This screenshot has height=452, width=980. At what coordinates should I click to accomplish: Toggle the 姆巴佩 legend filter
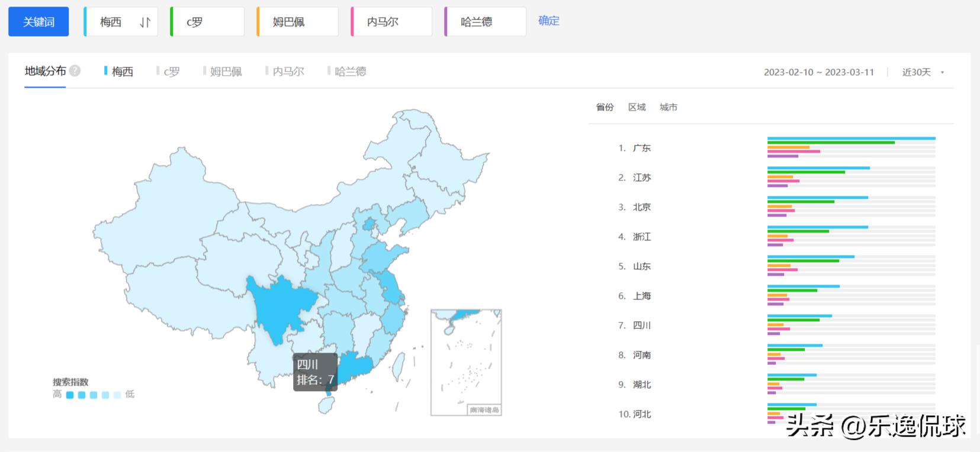(x=223, y=72)
